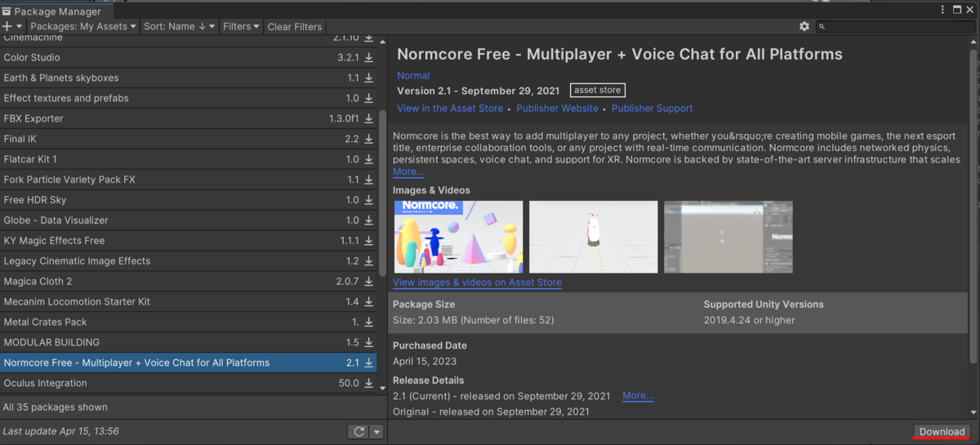Download icon for Color Studio package
980x445 pixels.
[x=369, y=58]
